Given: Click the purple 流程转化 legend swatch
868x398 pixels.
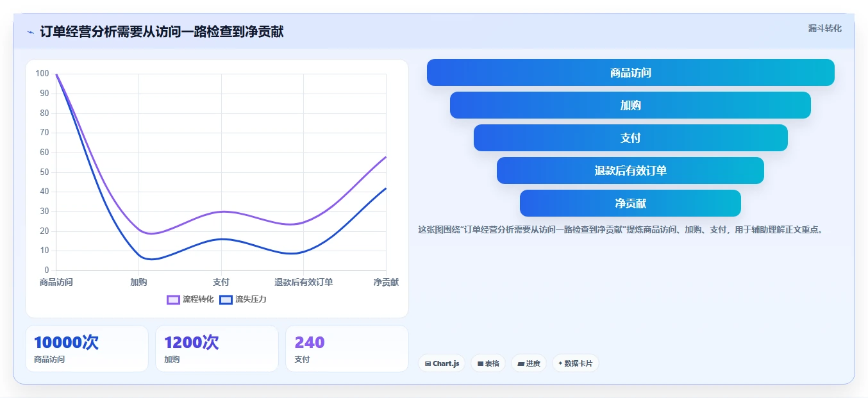Looking at the screenshot, I should click(x=173, y=299).
